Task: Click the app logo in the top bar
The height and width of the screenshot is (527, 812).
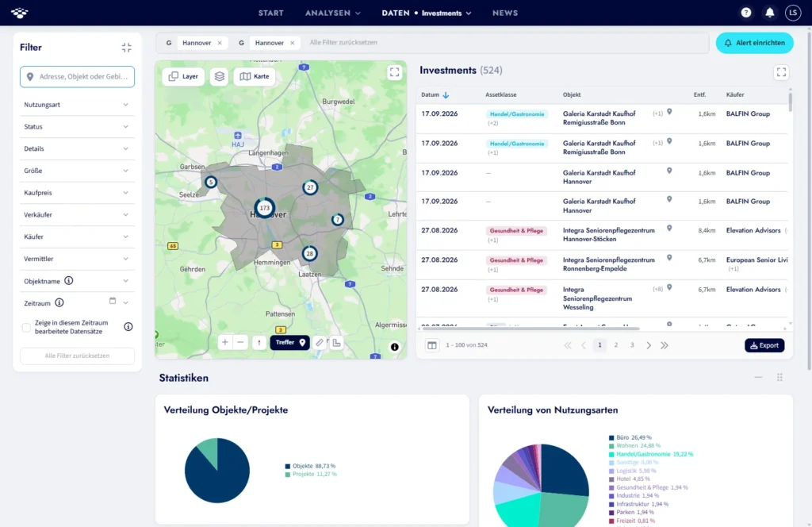Action: (19, 13)
